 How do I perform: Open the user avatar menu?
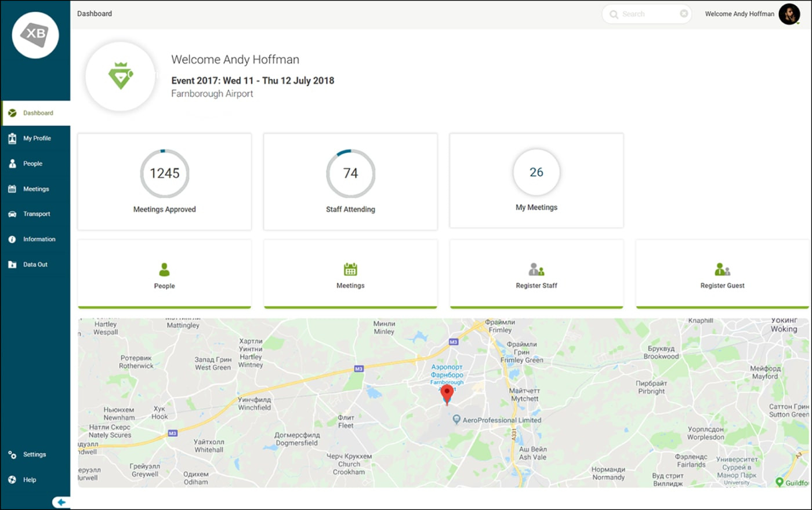789,14
